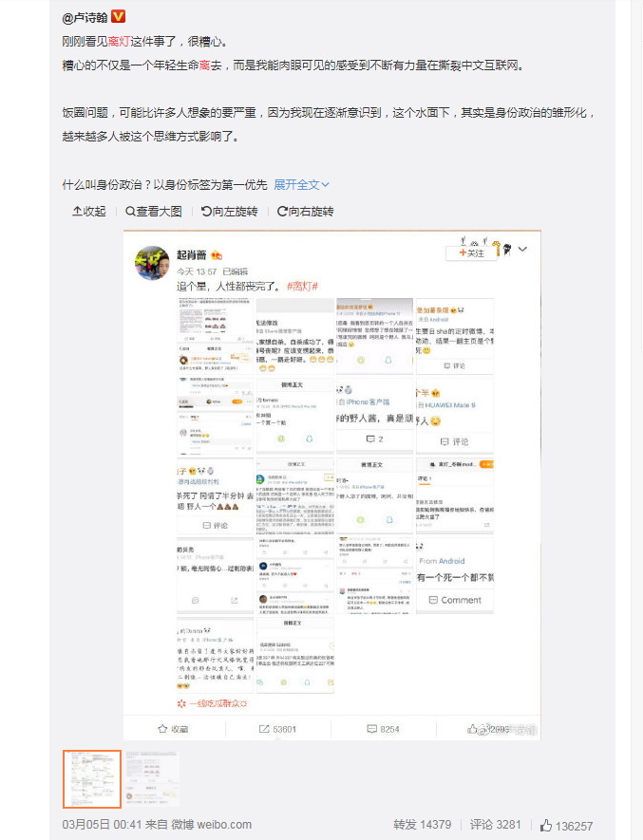Viewport: 643px width, 840px height.
Task: Click the 起肖蔷 profile avatar
Action: coord(152,263)
